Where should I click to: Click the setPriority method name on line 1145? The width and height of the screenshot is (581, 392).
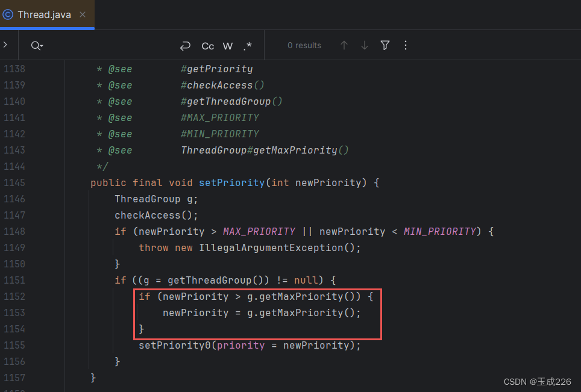(231, 183)
